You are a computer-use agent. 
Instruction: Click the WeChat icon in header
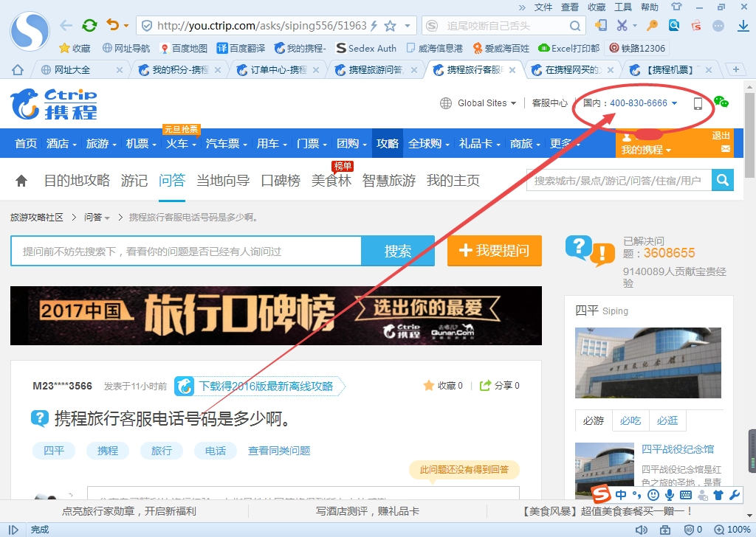coord(721,102)
